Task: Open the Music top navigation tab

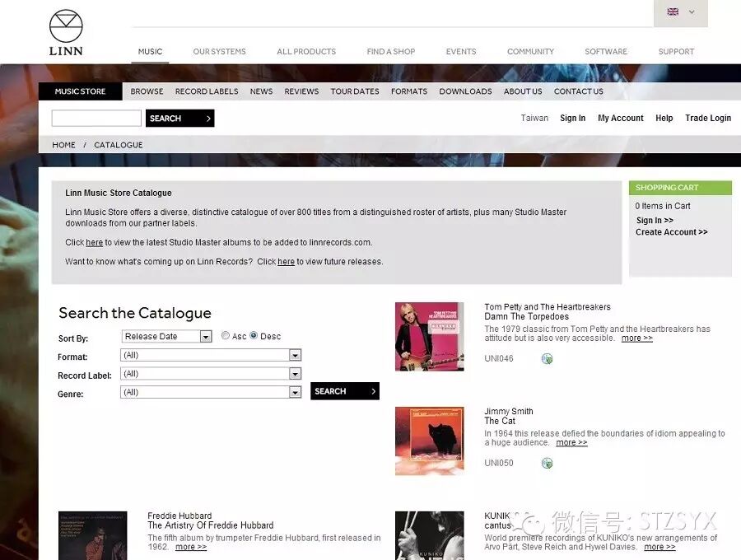Action: [150, 52]
